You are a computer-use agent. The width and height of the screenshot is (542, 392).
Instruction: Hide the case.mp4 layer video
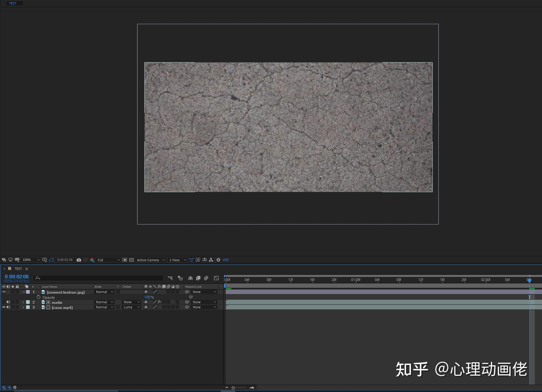click(x=4, y=307)
